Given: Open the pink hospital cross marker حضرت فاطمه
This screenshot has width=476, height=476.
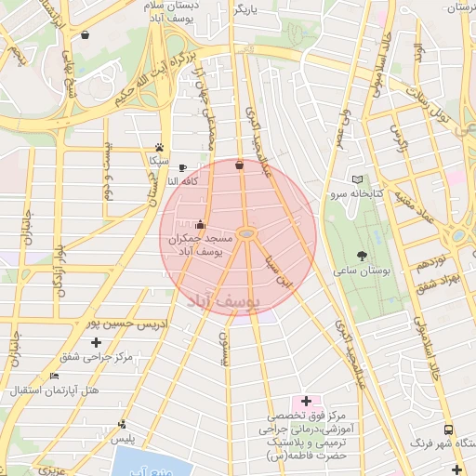Looking at the screenshot, I should click(x=306, y=402).
